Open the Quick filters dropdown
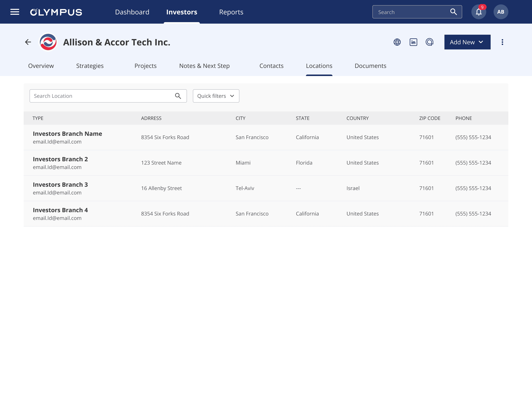The height and width of the screenshot is (400, 532). pos(216,96)
